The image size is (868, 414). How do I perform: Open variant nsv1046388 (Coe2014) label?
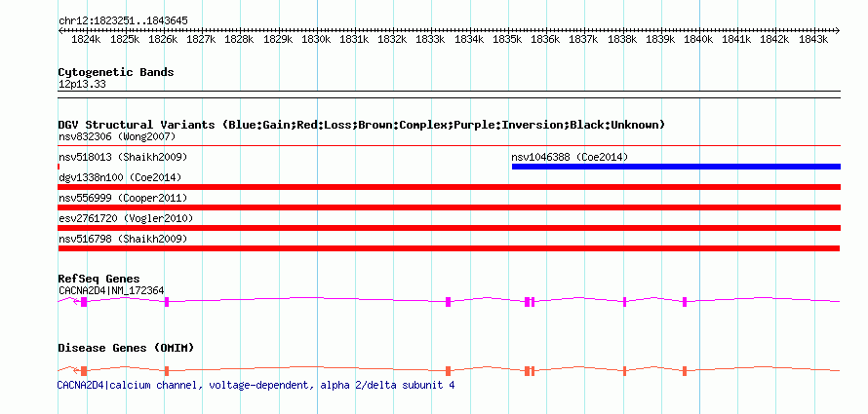click(570, 157)
